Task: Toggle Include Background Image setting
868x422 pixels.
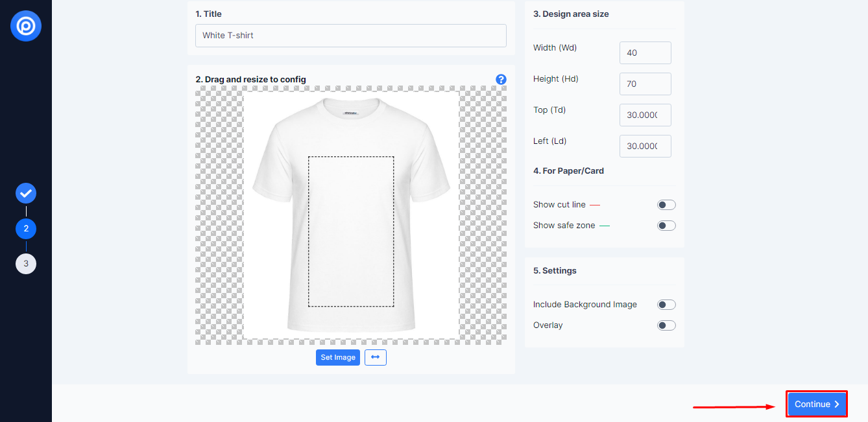Action: click(666, 305)
